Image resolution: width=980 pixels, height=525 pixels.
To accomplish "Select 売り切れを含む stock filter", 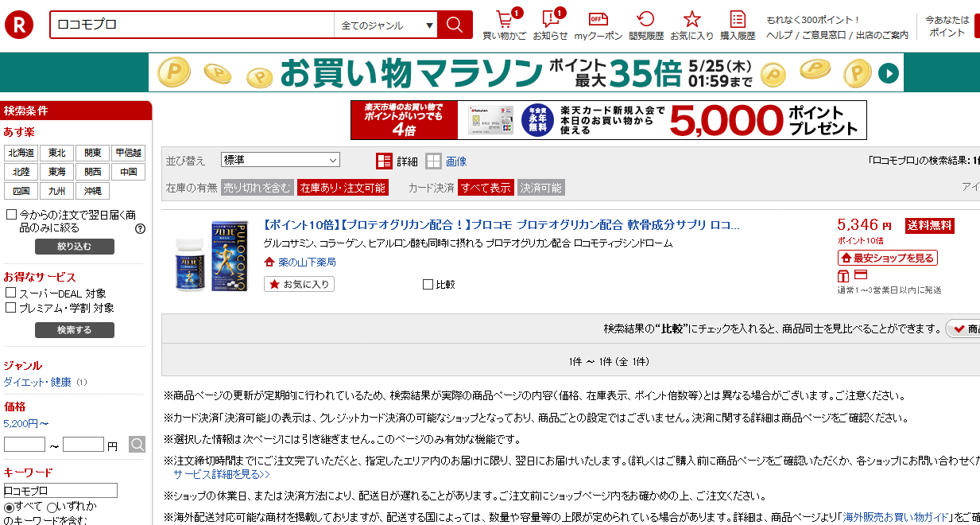I will (x=257, y=188).
